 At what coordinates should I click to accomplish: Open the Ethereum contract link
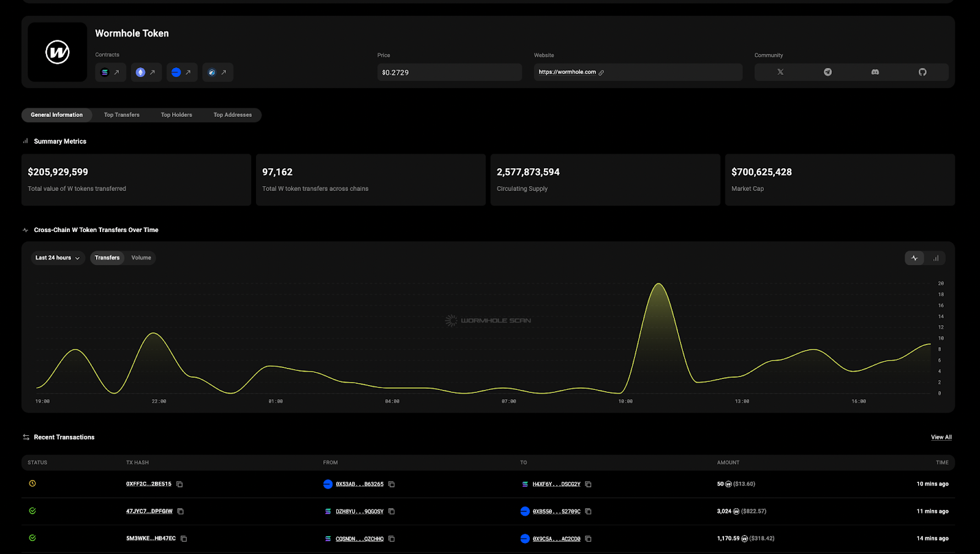point(146,72)
